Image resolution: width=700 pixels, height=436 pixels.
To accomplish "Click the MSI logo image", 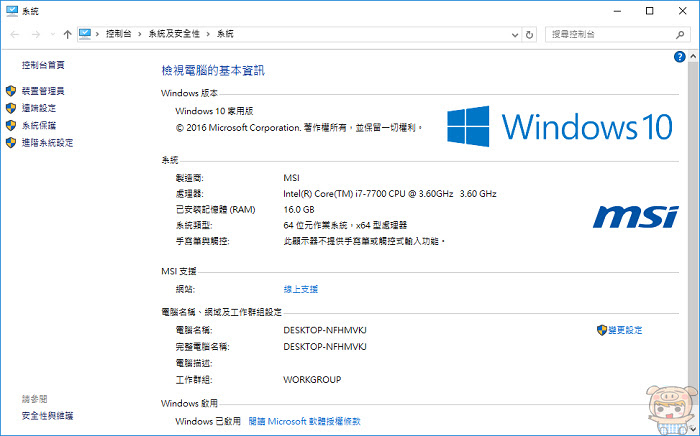I will coord(636,217).
